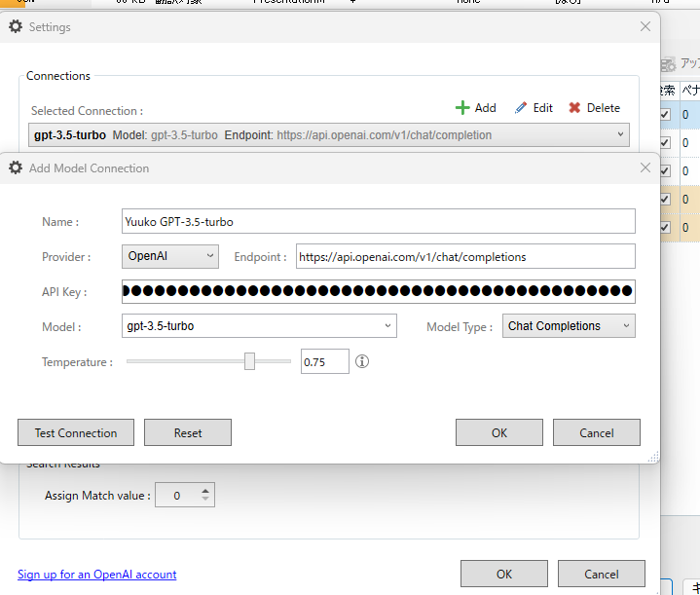
Task: Click the Delete label in Connections
Action: [603, 108]
